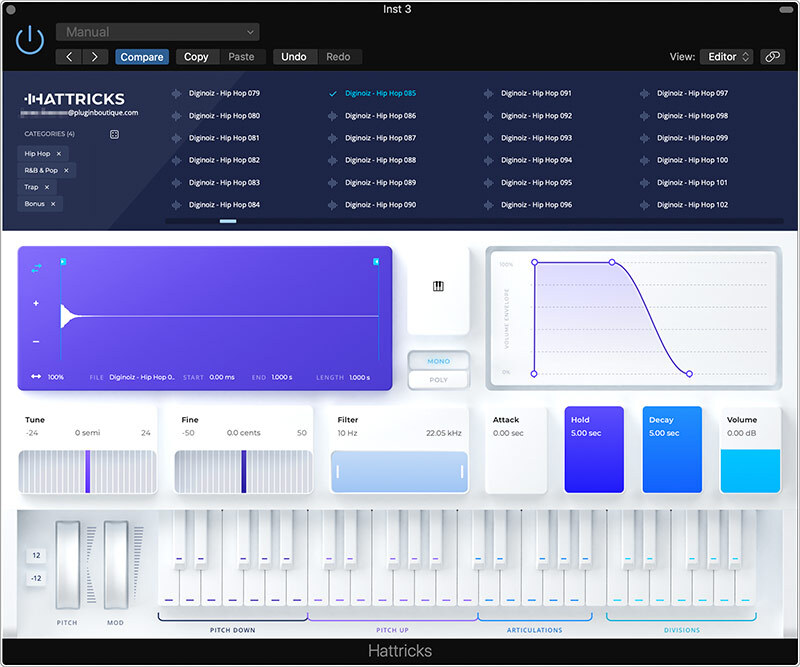Enable MONO voice mode

click(438, 361)
